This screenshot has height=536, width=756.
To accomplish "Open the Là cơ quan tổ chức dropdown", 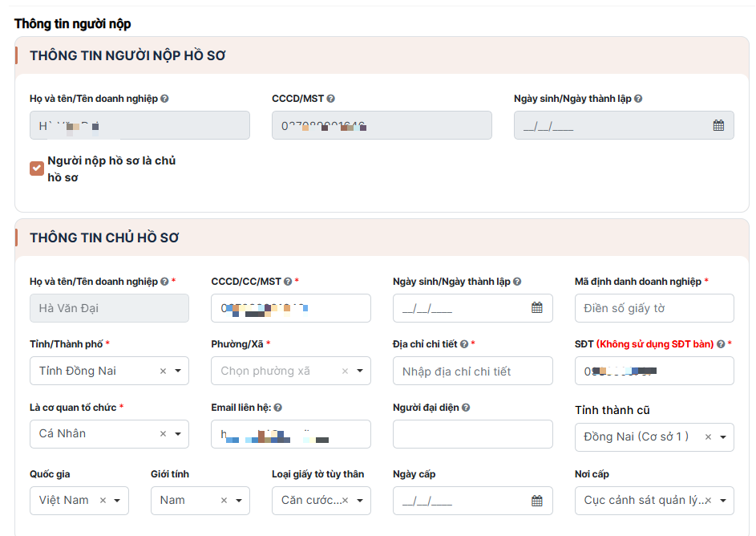I will pos(177,434).
